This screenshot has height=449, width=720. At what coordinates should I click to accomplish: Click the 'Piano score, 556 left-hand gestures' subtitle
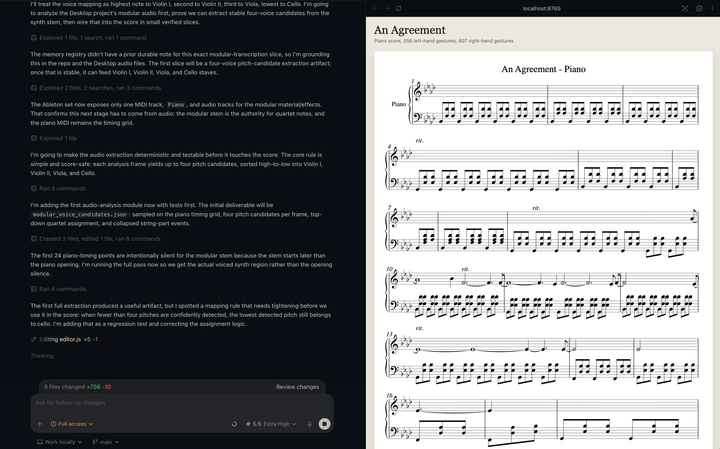[x=444, y=41]
